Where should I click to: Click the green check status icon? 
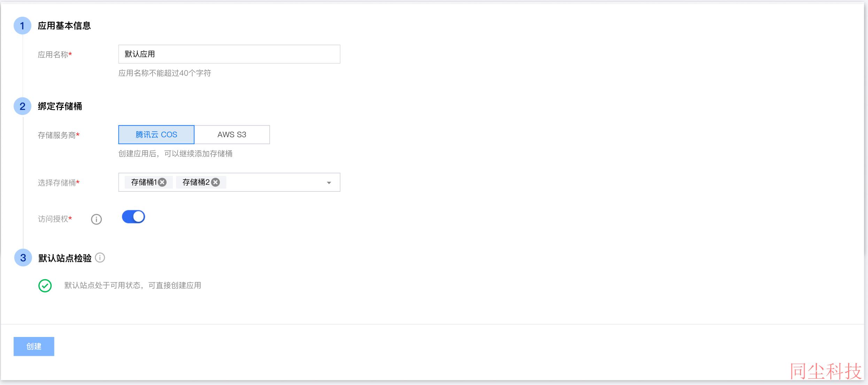click(45, 286)
